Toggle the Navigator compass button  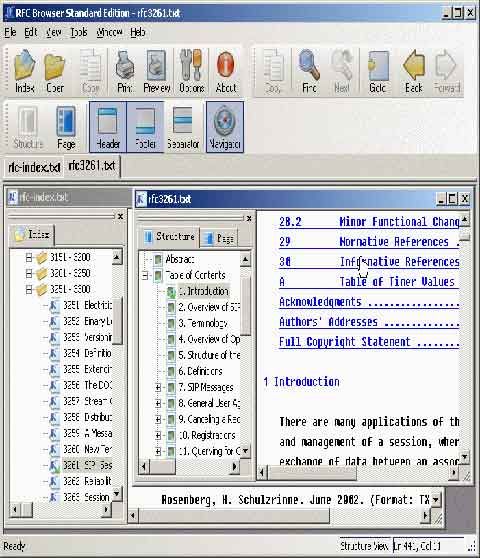[225, 127]
